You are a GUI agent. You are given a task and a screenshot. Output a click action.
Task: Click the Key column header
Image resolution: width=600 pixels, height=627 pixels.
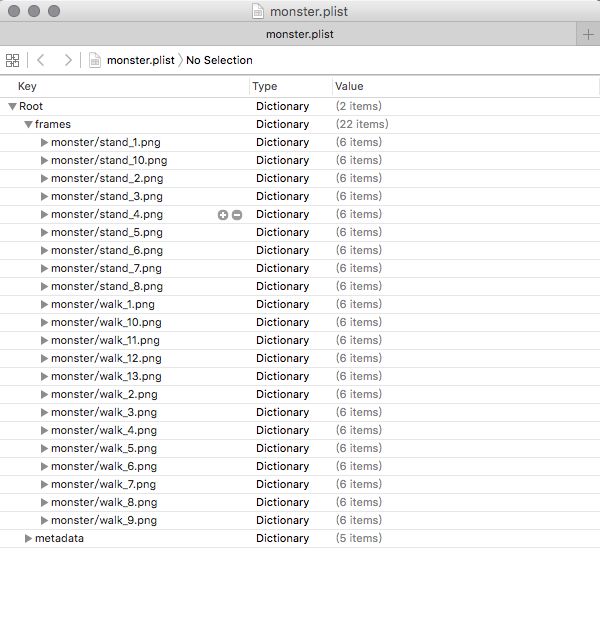[27, 86]
